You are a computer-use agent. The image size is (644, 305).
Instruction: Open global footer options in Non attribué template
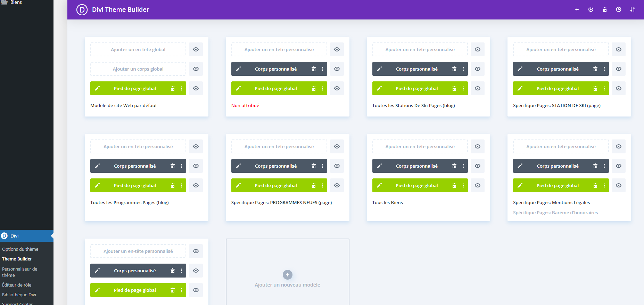[322, 88]
